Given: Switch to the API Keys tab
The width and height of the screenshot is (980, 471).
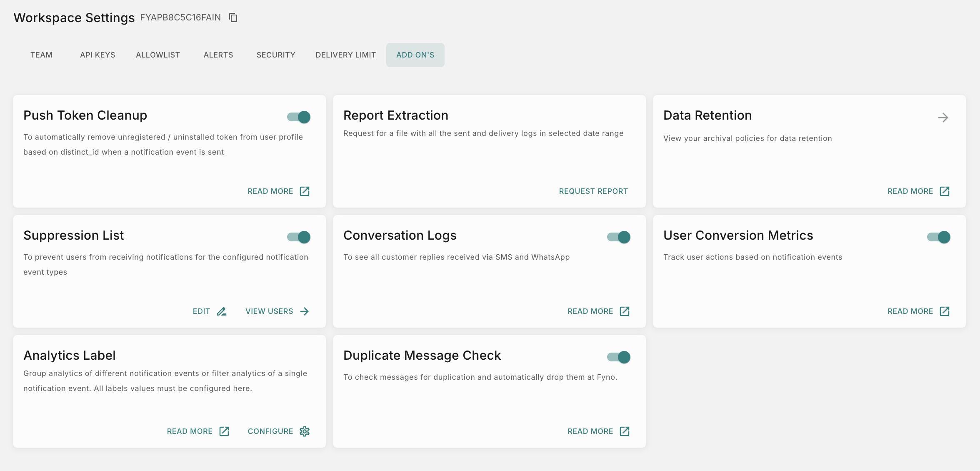Looking at the screenshot, I should click(97, 55).
